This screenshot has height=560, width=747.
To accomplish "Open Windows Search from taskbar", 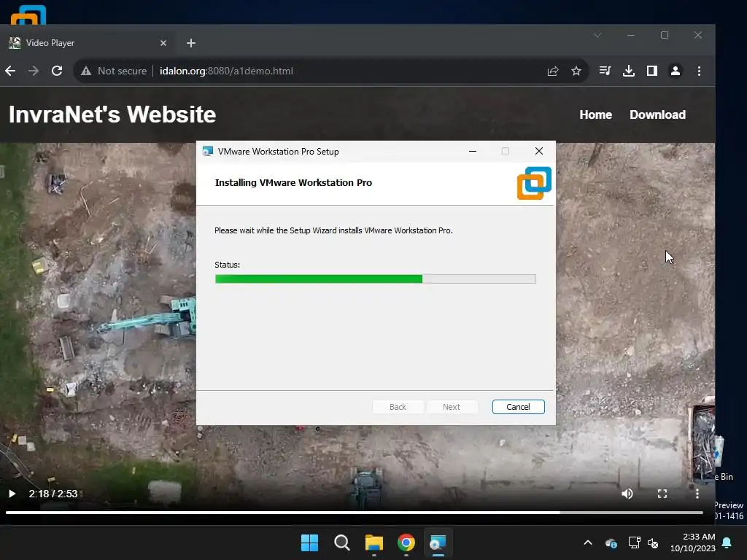I will click(x=342, y=542).
